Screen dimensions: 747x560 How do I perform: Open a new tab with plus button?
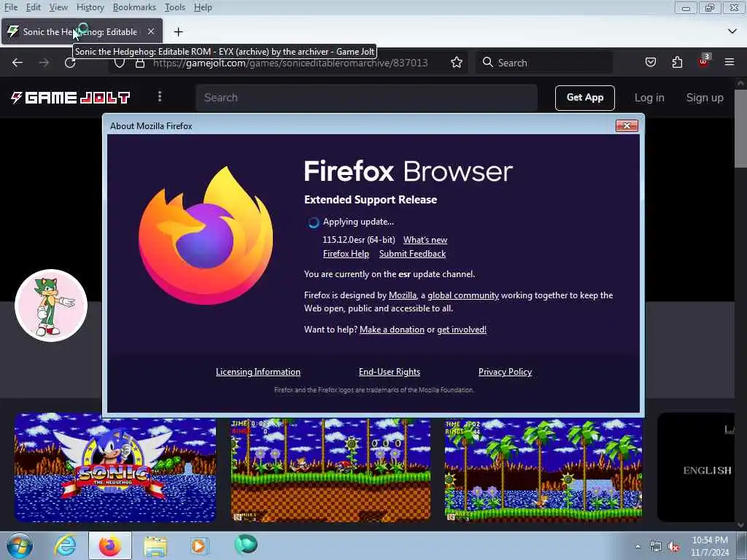pyautogui.click(x=178, y=32)
